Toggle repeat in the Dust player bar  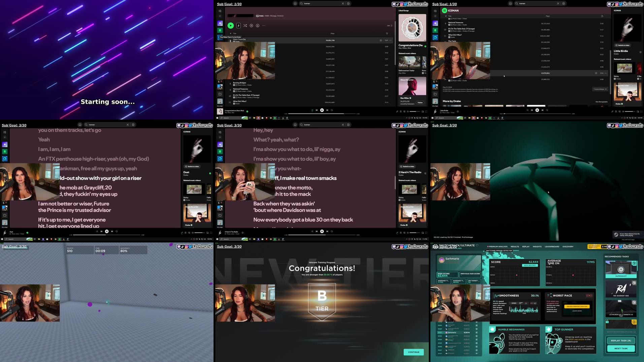(x=117, y=231)
